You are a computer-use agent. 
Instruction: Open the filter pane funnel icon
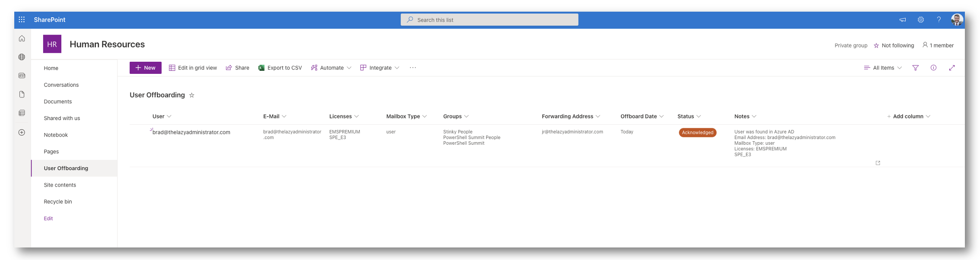pos(915,68)
